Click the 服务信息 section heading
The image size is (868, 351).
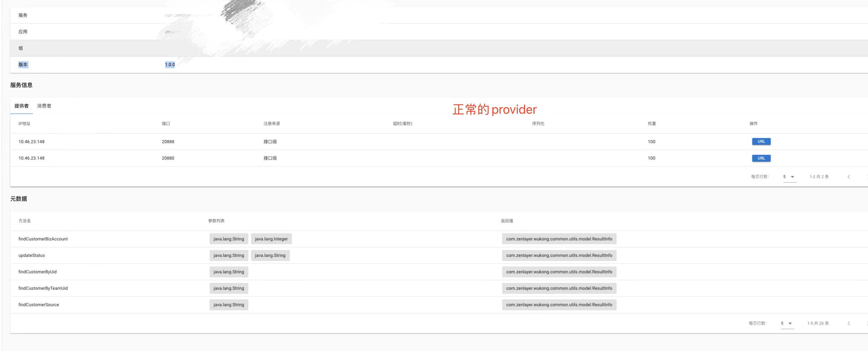pyautogui.click(x=21, y=85)
